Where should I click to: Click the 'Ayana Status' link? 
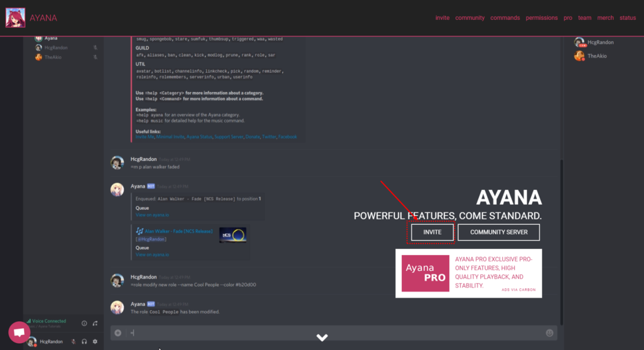[200, 137]
